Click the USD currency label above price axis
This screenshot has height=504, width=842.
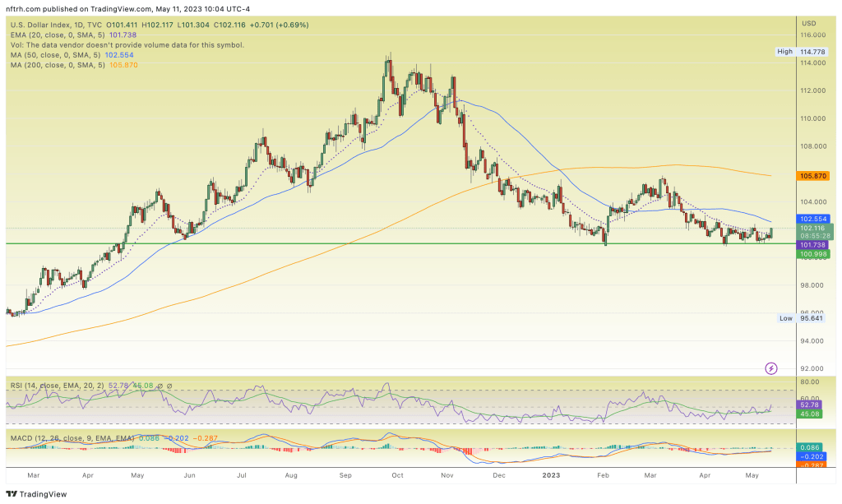[809, 23]
